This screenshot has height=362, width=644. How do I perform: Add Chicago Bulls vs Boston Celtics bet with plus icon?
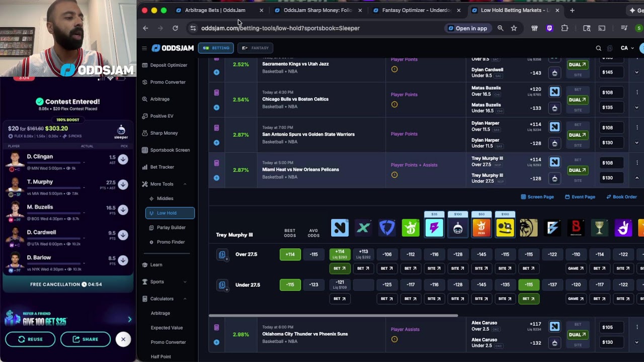[x=216, y=107]
